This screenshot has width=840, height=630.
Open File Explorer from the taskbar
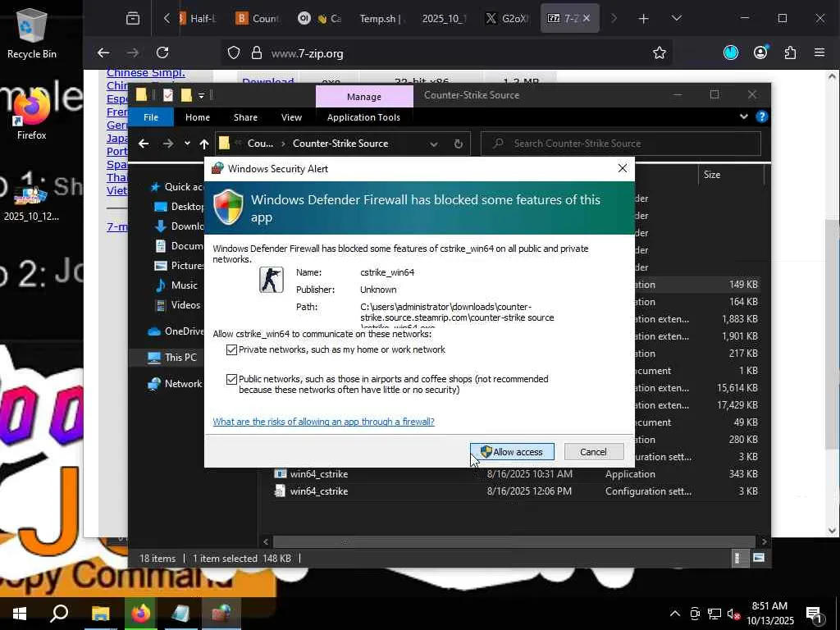pyautogui.click(x=100, y=614)
